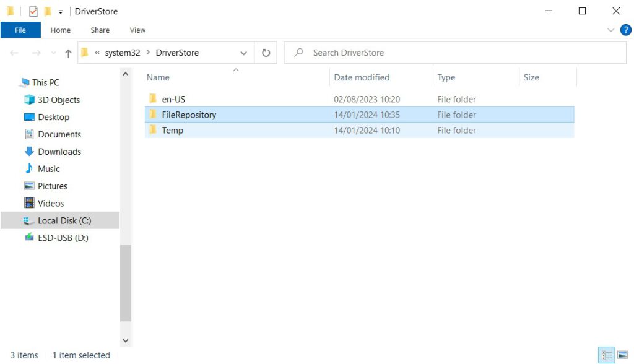
Task: Expand the breadcrumb arrow after system32
Action: click(148, 53)
